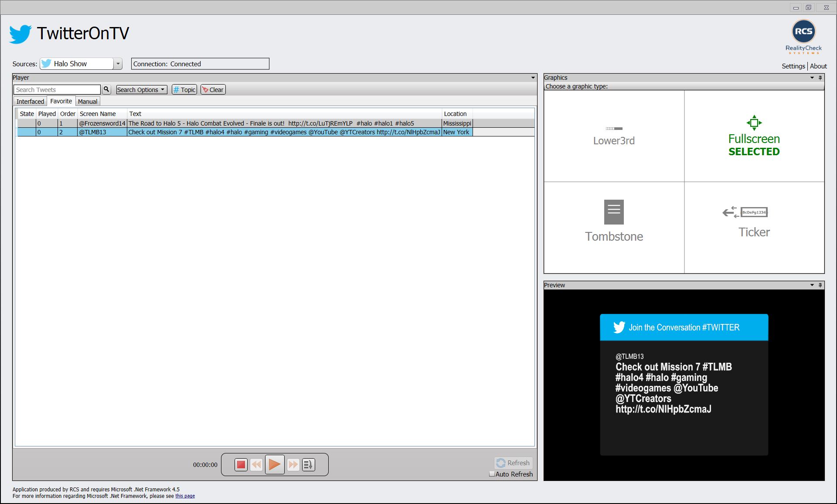
Task: Pin the Graphics panel
Action: [820, 78]
